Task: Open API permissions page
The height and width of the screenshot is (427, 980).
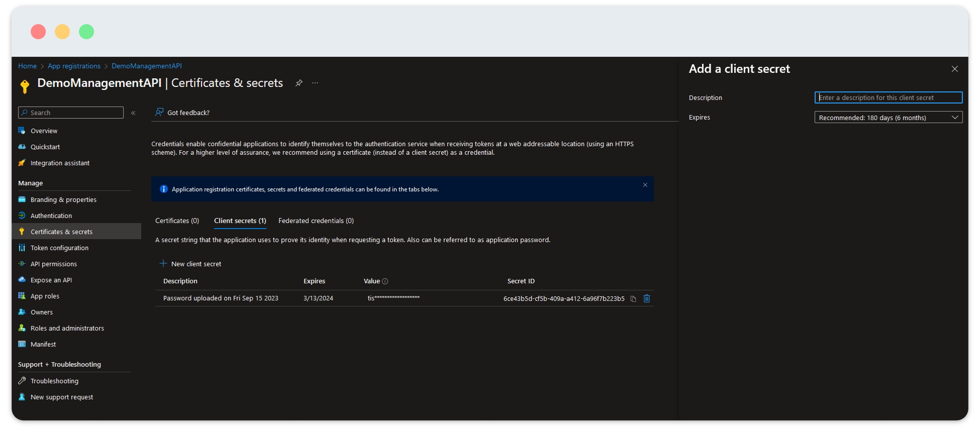Action: [x=54, y=264]
